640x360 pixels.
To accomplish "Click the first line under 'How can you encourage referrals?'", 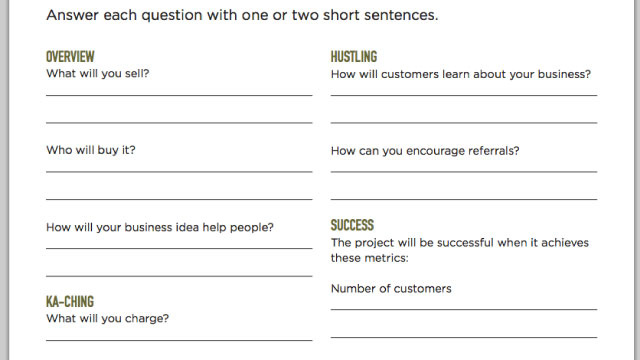I will 464,172.
